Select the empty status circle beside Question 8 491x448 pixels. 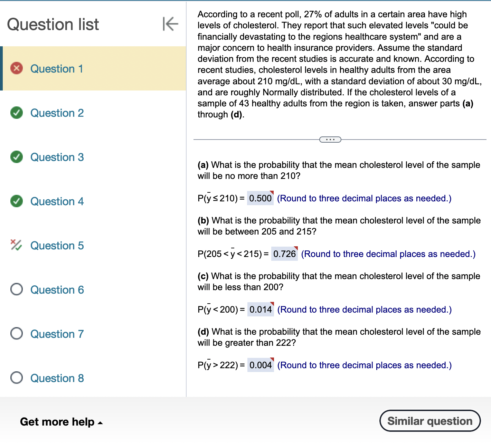tap(16, 378)
